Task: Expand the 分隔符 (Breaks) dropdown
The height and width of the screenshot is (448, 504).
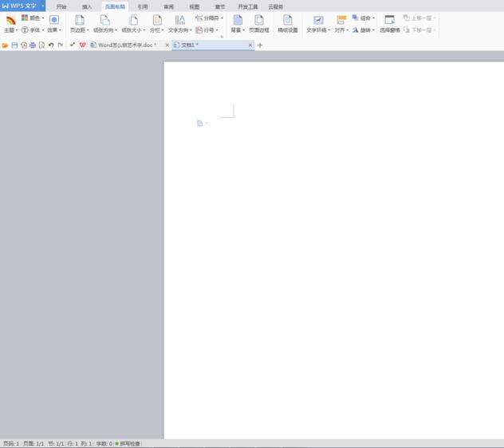Action: (210, 18)
